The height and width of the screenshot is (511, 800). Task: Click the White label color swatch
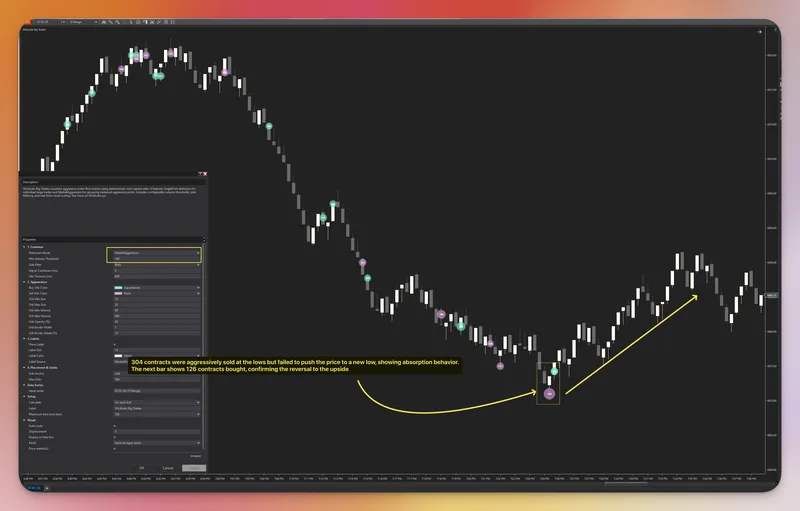(x=118, y=355)
